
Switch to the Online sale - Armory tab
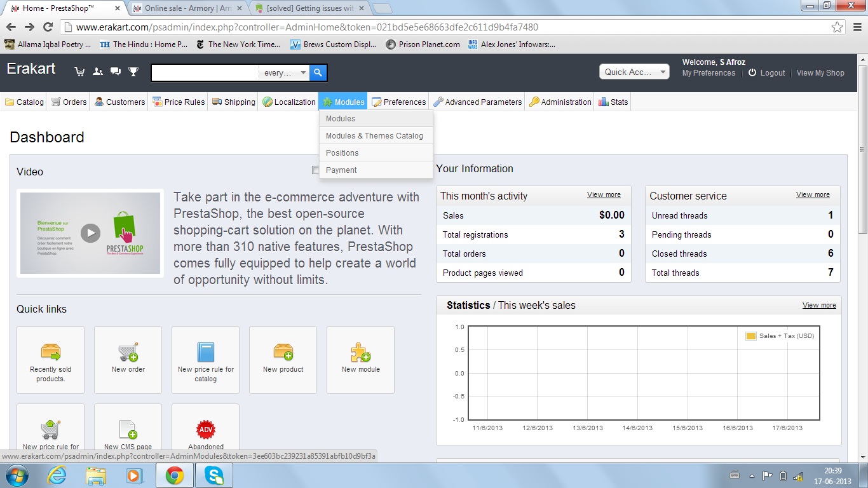187,8
